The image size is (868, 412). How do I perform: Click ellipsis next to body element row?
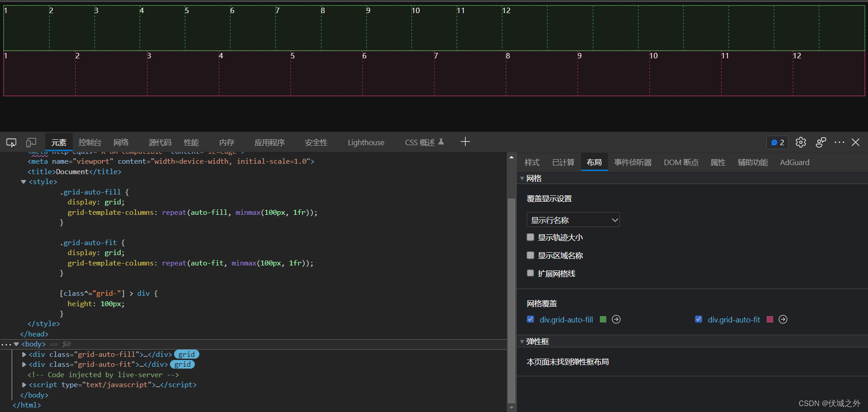(5, 344)
